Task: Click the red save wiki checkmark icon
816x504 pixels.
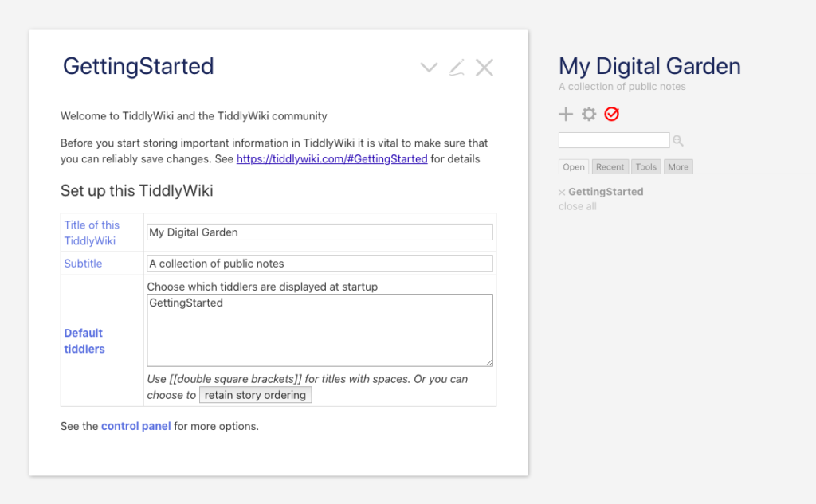Action: click(611, 115)
